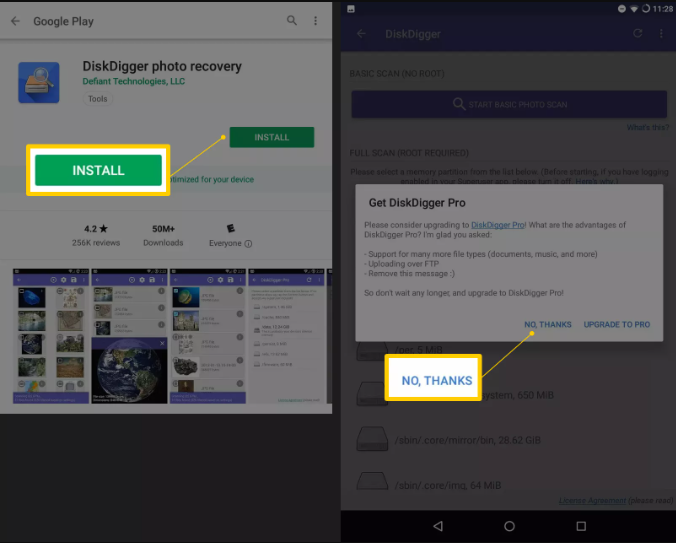This screenshot has width=676, height=543.
Task: Open the Here's why link
Action: (594, 181)
